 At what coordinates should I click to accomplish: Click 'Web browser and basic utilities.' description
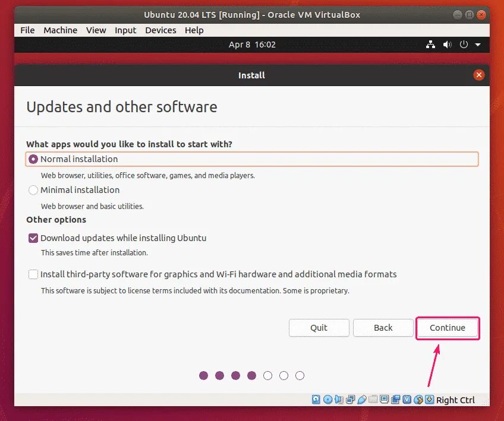click(92, 206)
